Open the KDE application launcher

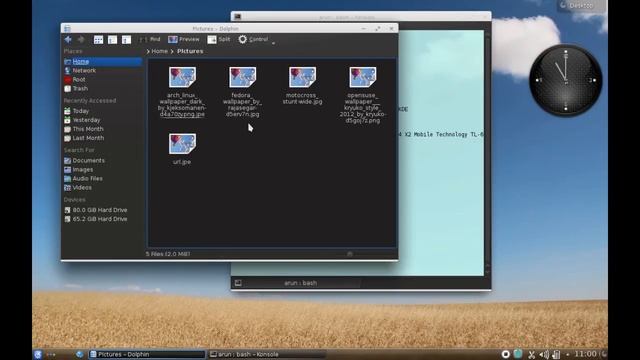pyautogui.click(x=38, y=354)
